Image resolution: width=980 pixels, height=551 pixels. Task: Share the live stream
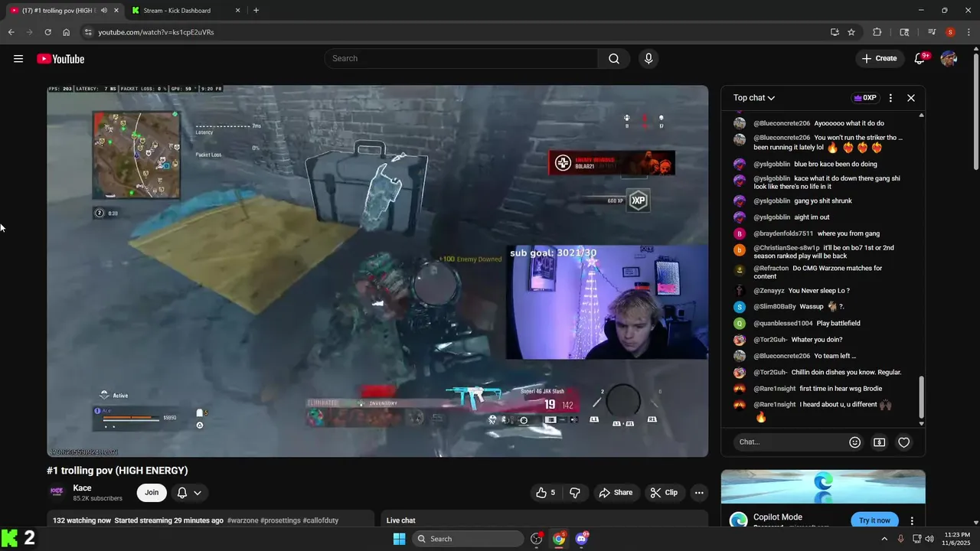pos(616,493)
